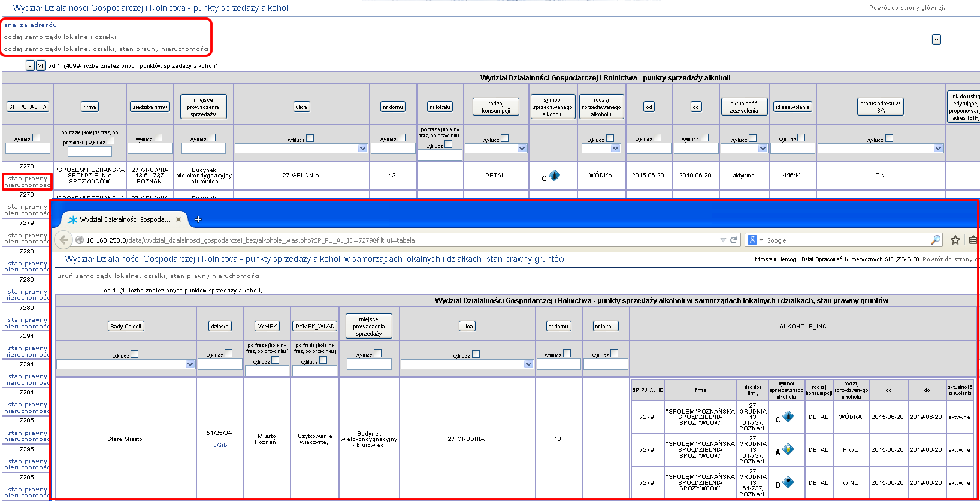Open Google search engine selector icon
Screen dimensions: 980x501
tap(755, 240)
